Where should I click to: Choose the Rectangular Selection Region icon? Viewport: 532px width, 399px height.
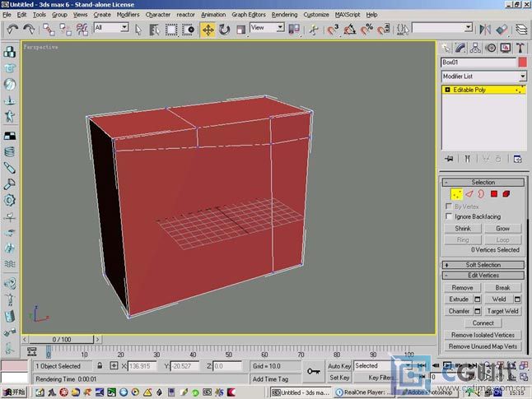pyautogui.click(x=171, y=30)
